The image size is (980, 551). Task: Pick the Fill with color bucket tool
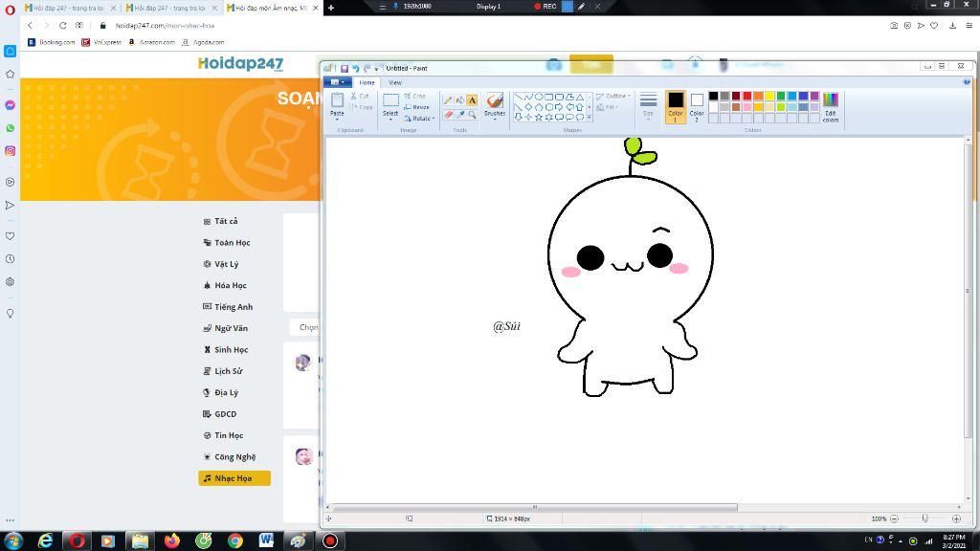pyautogui.click(x=460, y=100)
